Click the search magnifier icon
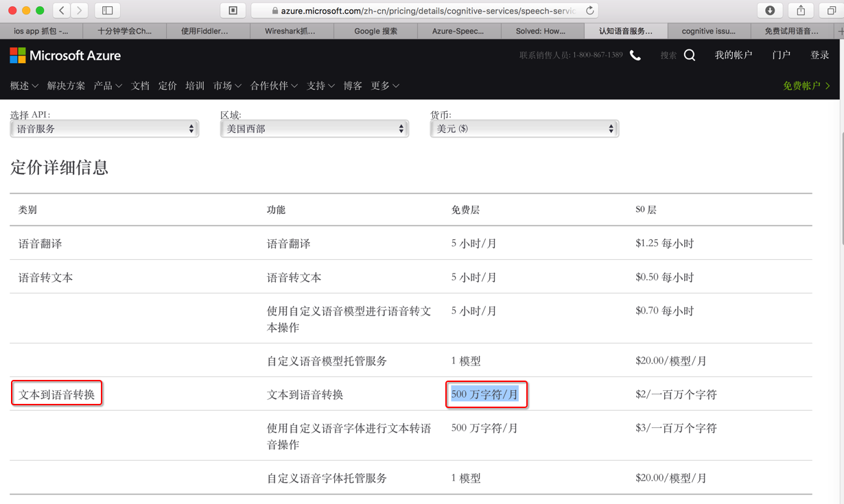 [x=690, y=56]
